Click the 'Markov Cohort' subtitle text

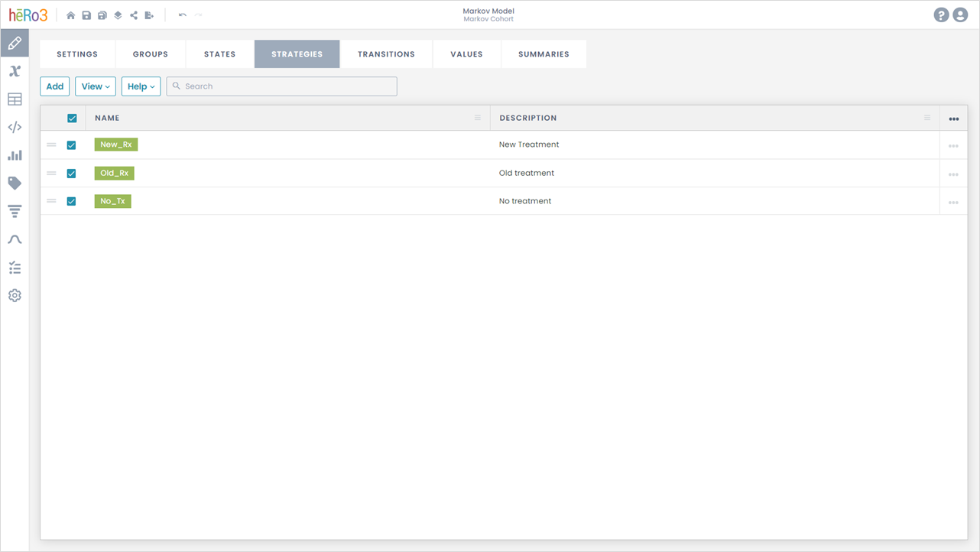[488, 19]
